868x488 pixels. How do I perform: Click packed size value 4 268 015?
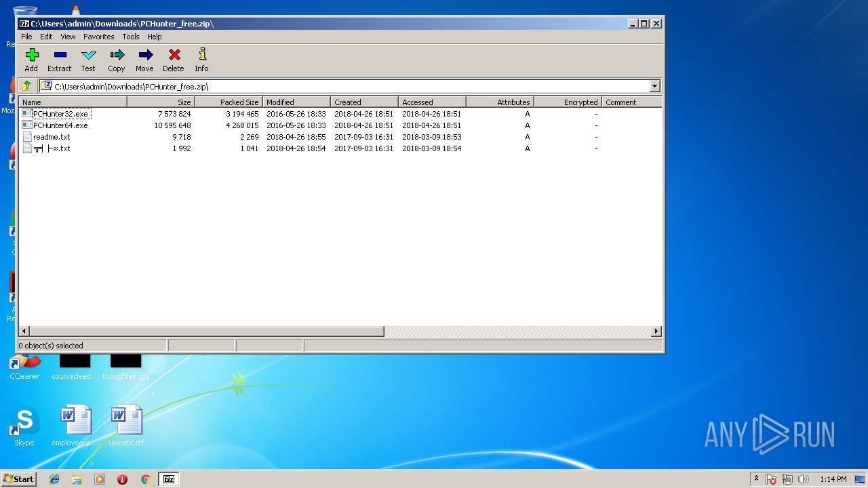[243, 125]
